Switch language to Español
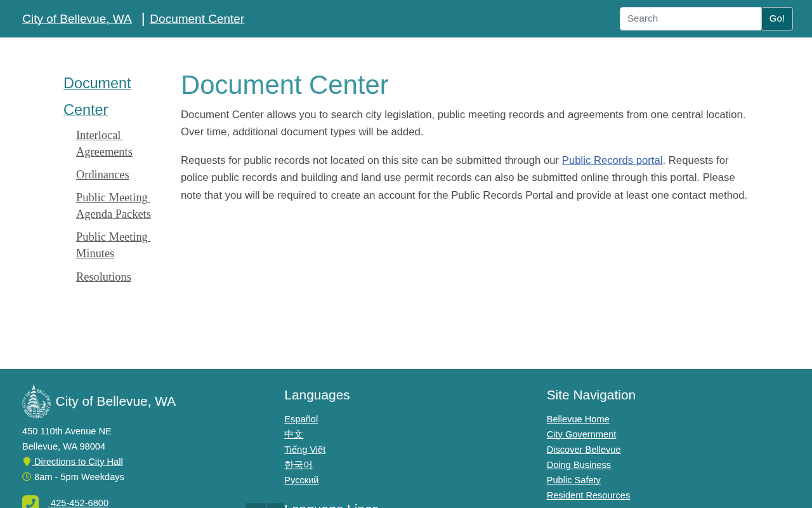Viewport: 812px width, 508px height. 301,419
